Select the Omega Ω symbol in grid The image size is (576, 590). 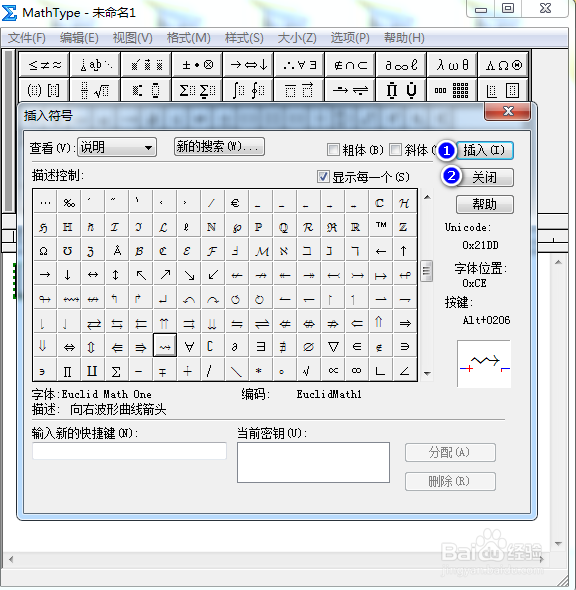[44, 250]
